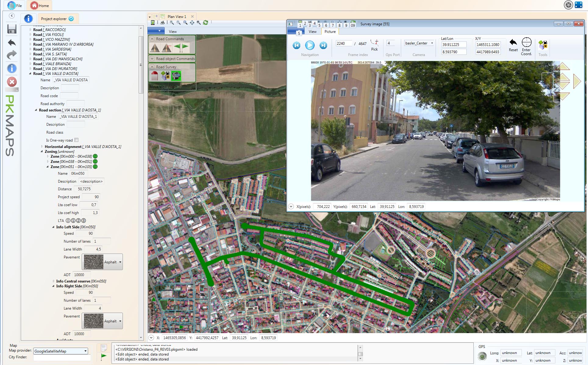Click the Tools icon in Survey image window

[x=543, y=45]
